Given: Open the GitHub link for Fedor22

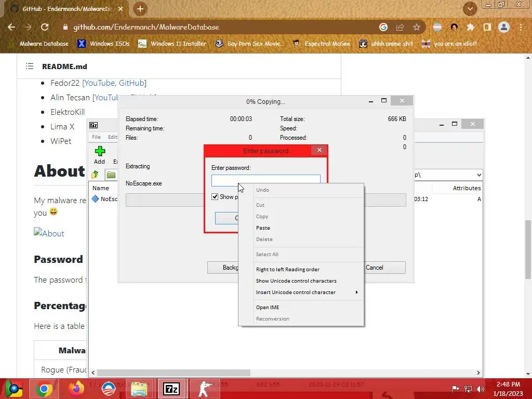Looking at the screenshot, I should coord(131,83).
